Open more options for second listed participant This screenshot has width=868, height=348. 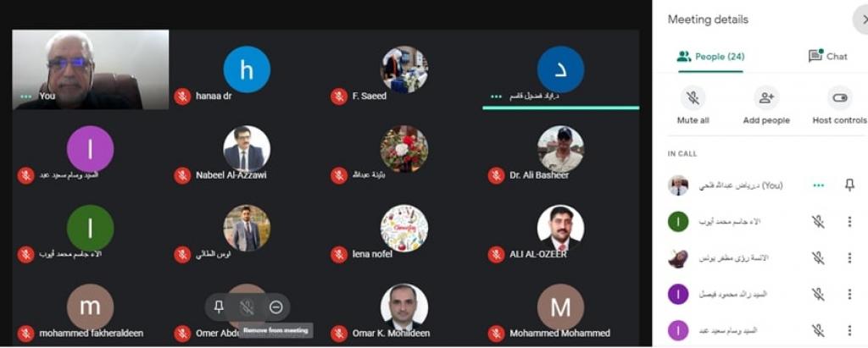point(849,257)
